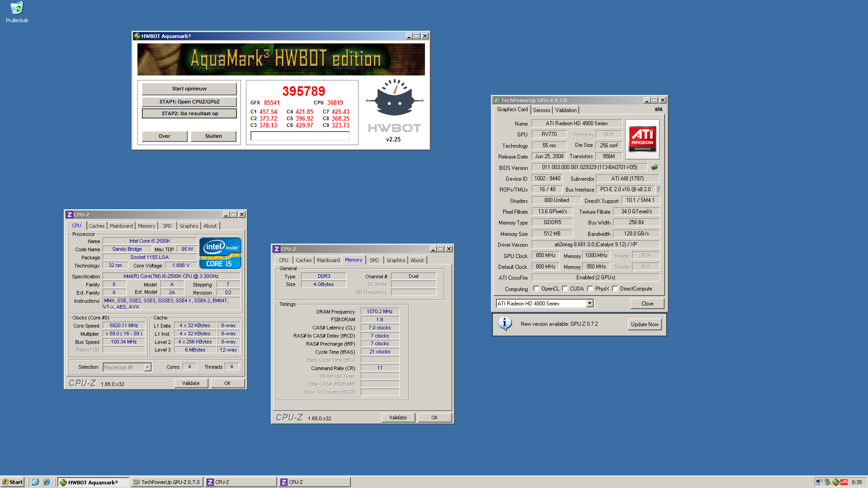Click Show Desktop quick launch icon
Image resolution: width=868 pixels, height=488 pixels.
[x=36, y=482]
